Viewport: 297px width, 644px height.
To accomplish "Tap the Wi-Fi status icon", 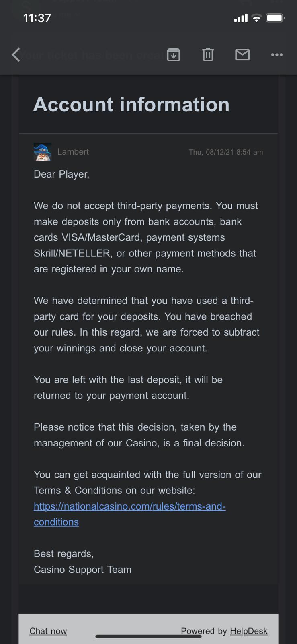I will 256,18.
